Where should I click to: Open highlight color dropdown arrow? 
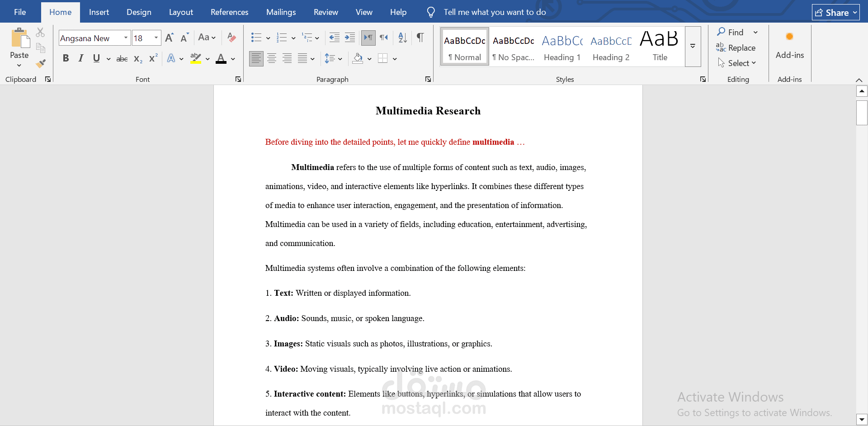[208, 59]
